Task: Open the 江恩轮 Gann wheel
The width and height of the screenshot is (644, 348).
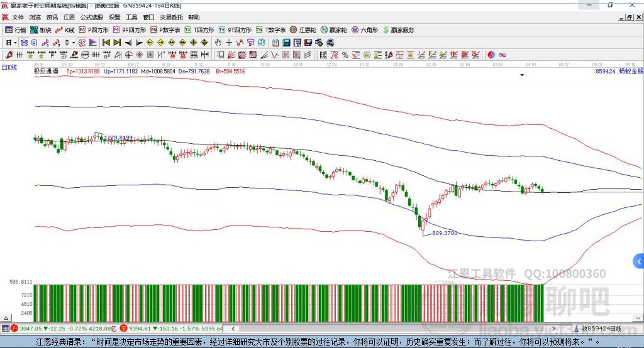Action: point(303,30)
